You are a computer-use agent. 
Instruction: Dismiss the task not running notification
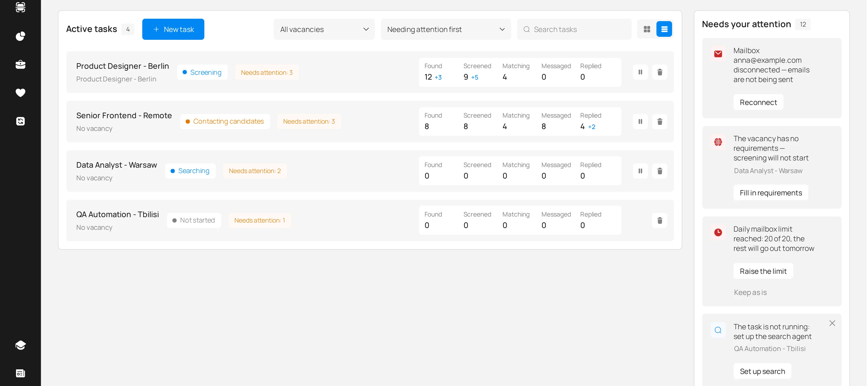point(832,323)
